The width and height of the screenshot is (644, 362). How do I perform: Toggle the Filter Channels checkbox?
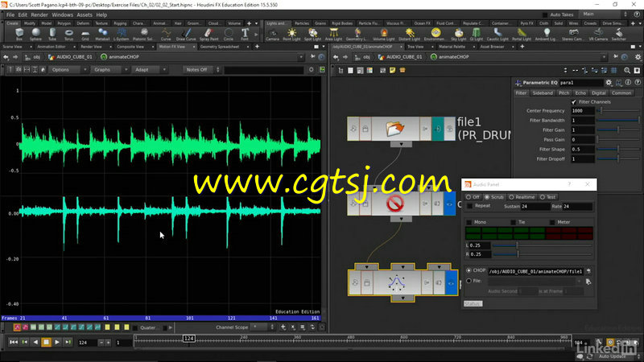[574, 102]
